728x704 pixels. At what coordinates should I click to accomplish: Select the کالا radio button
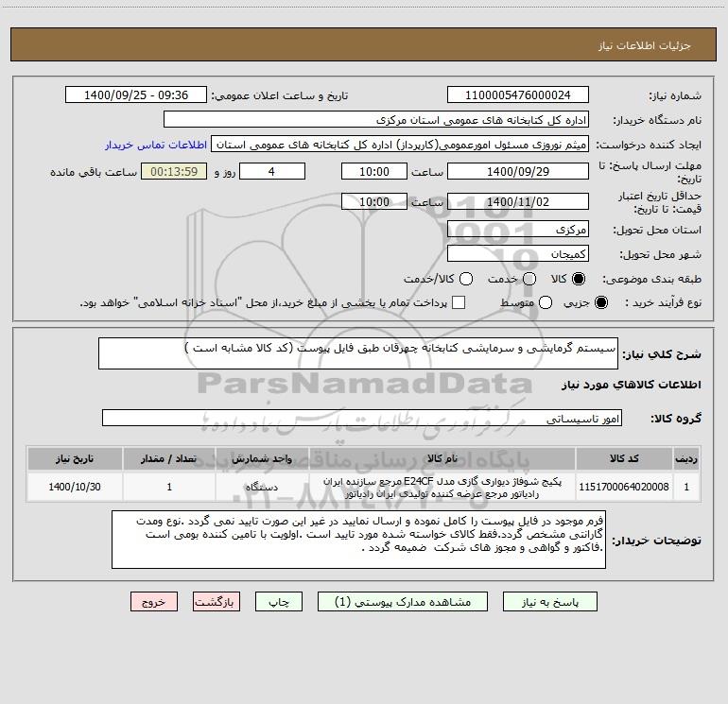[x=579, y=279]
